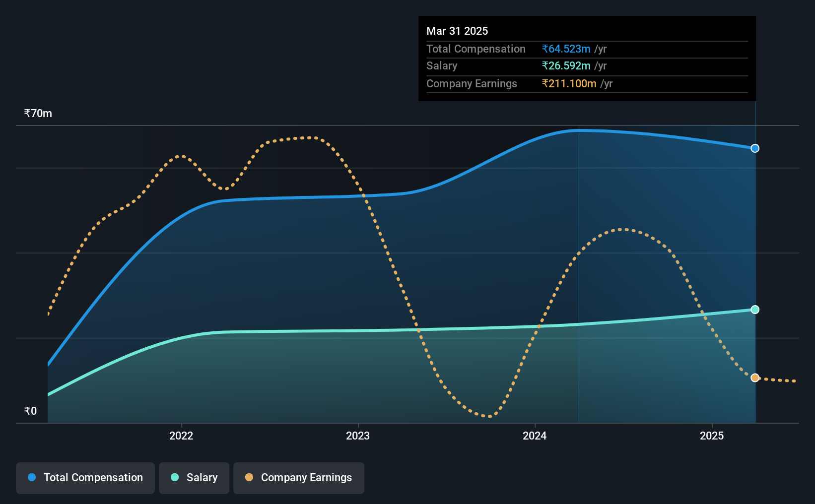815x504 pixels.
Task: Click the Company Earnings tooltip row label
Action: click(472, 83)
